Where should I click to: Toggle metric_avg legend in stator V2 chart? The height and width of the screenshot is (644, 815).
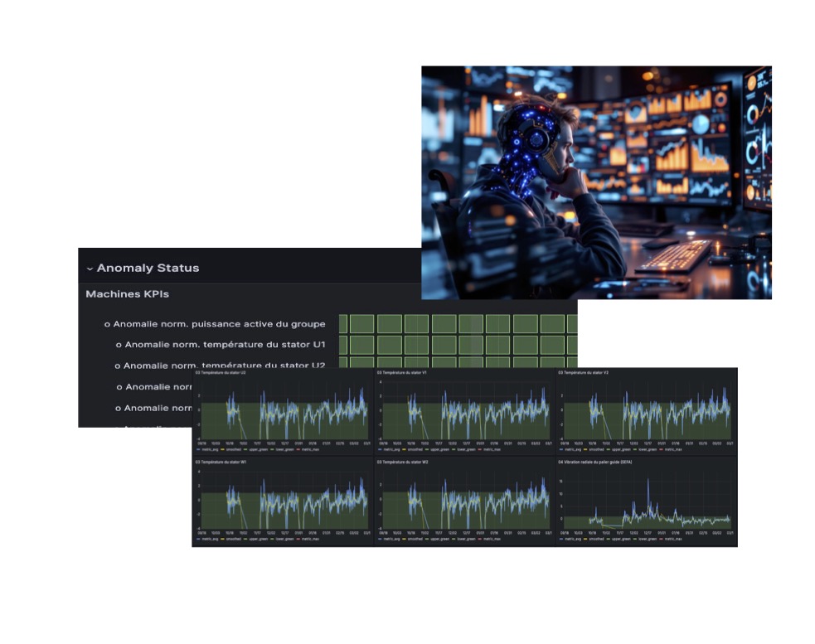[570, 449]
